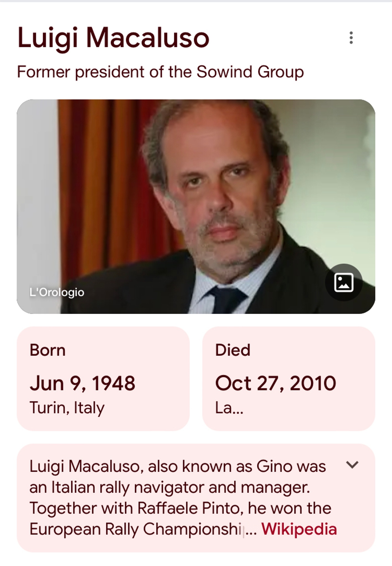View the photo of Luigi Macaluso
392x566 pixels.
coord(196,206)
